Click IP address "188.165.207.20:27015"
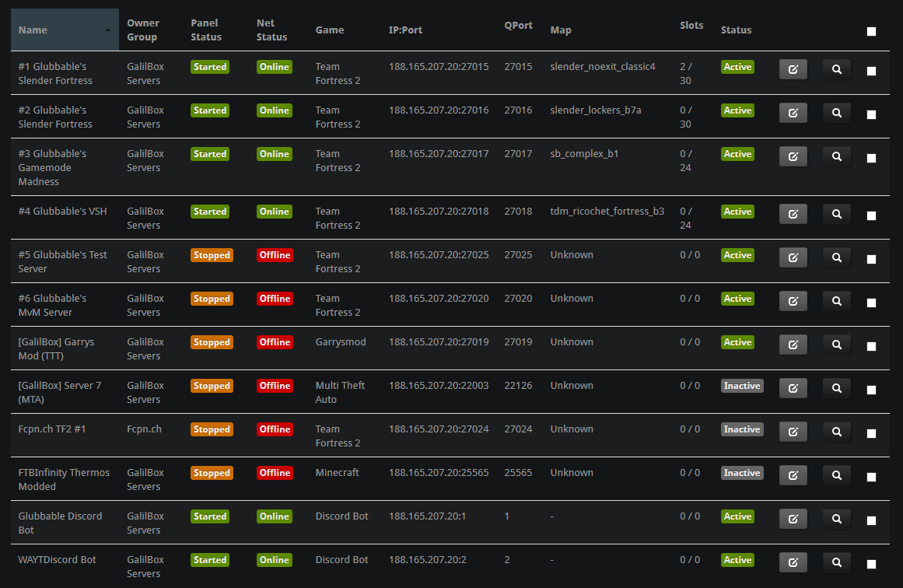 (438, 67)
